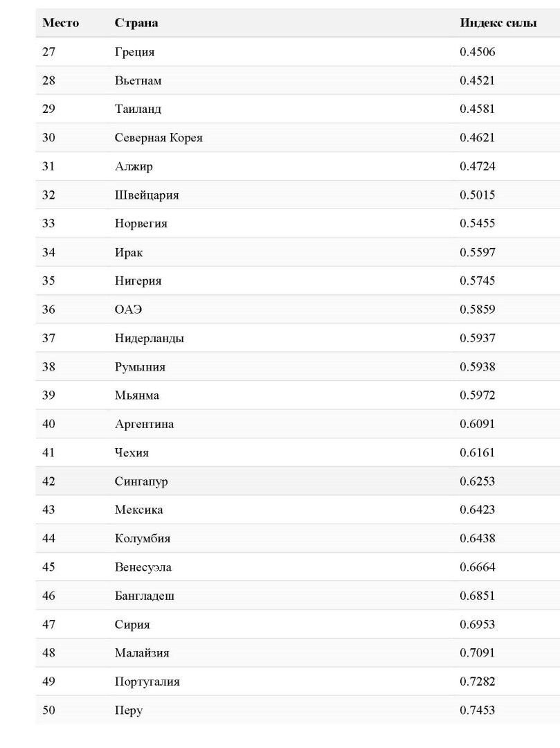The width and height of the screenshot is (560, 748).
Task: Select the Греция country cell
Action: (x=134, y=52)
